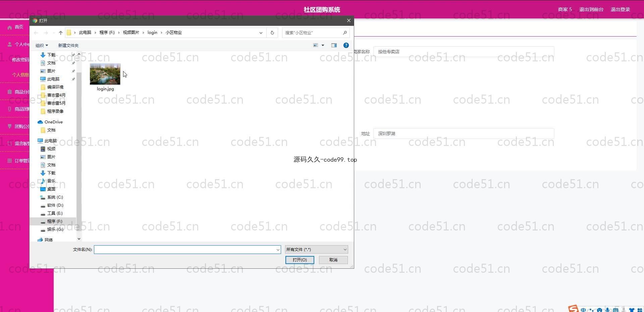Open the 所有文件 (*.*) file type dropdown
Screen dimensions: 644x312
click(x=316, y=249)
